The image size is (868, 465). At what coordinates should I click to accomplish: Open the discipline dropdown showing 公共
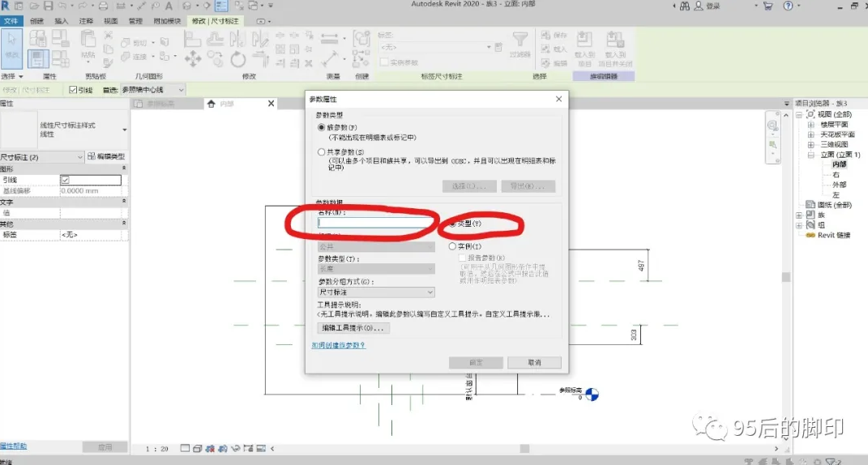[376, 246]
